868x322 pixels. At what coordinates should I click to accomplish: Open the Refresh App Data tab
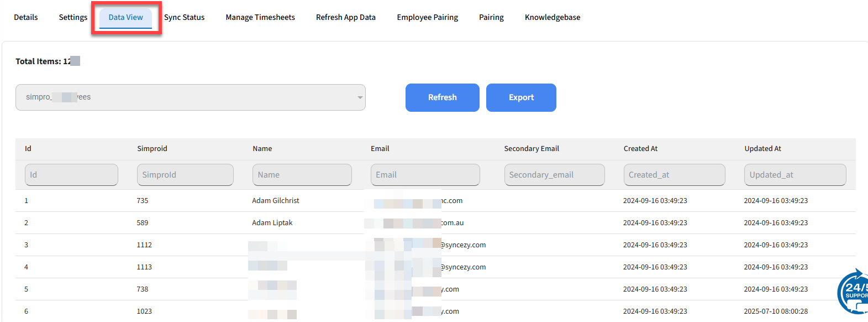tap(346, 17)
